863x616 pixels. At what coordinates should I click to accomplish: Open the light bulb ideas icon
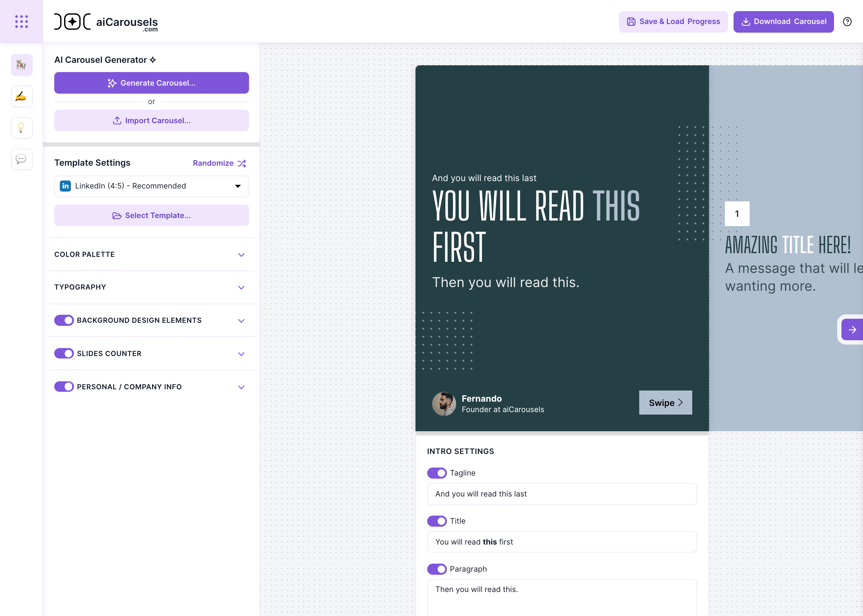coord(22,128)
